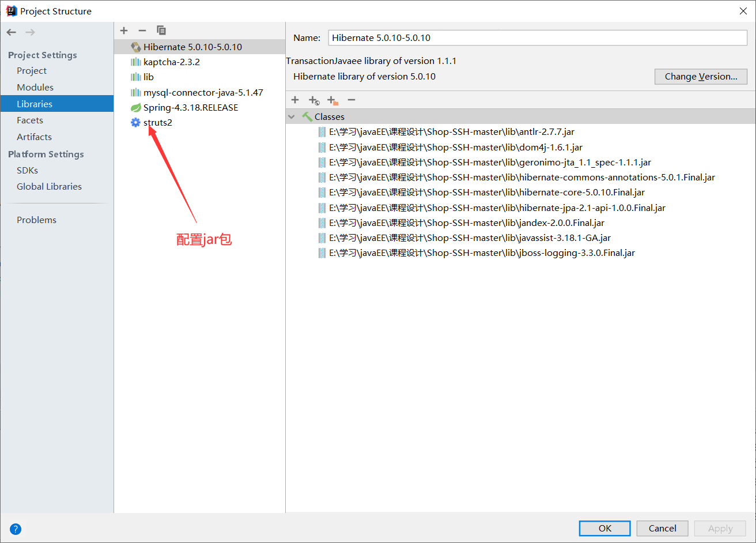This screenshot has height=543, width=756.
Task: Add class roots with plus icon
Action: pyautogui.click(x=295, y=100)
